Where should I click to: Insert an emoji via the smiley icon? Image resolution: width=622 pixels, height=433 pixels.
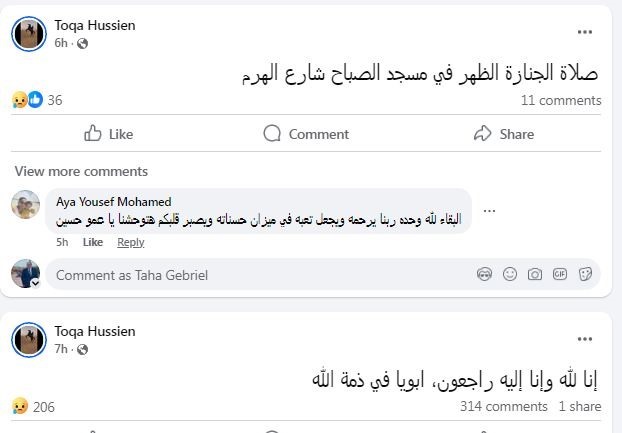tap(510, 274)
